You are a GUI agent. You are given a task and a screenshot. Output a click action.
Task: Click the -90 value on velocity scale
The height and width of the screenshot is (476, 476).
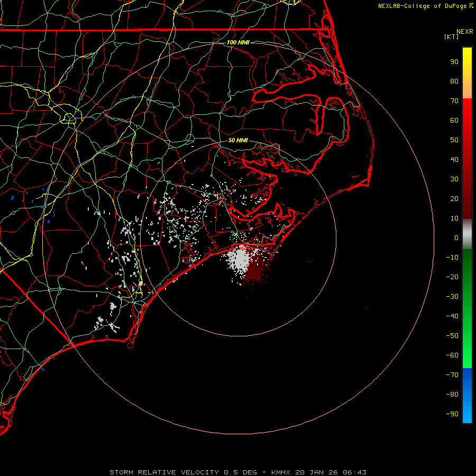[x=452, y=414]
